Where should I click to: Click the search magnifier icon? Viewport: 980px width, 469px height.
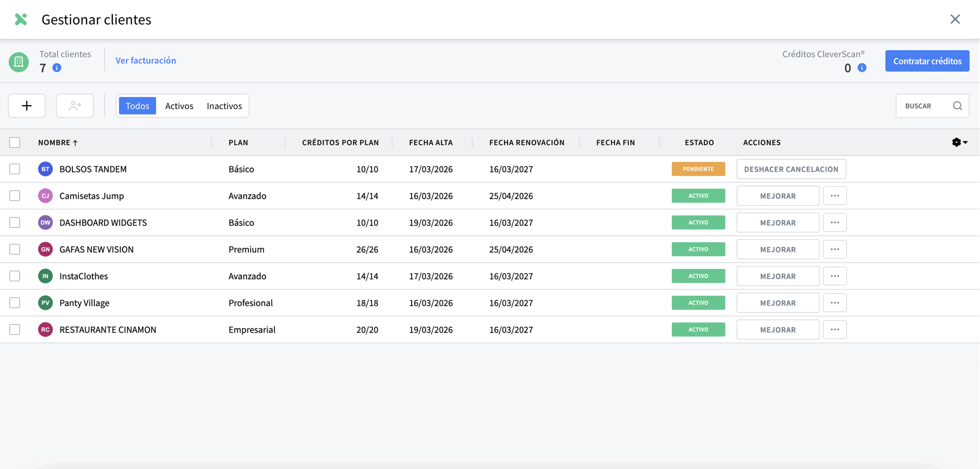(x=957, y=106)
